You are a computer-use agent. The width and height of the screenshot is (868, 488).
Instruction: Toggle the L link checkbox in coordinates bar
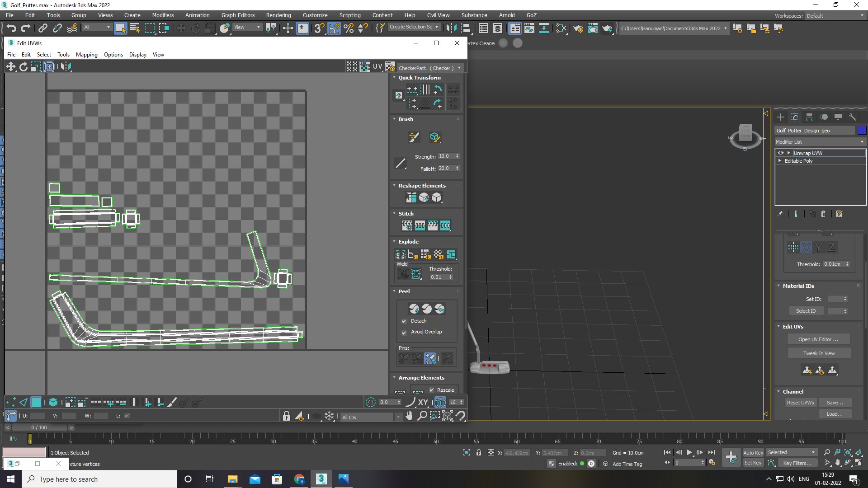127,416
